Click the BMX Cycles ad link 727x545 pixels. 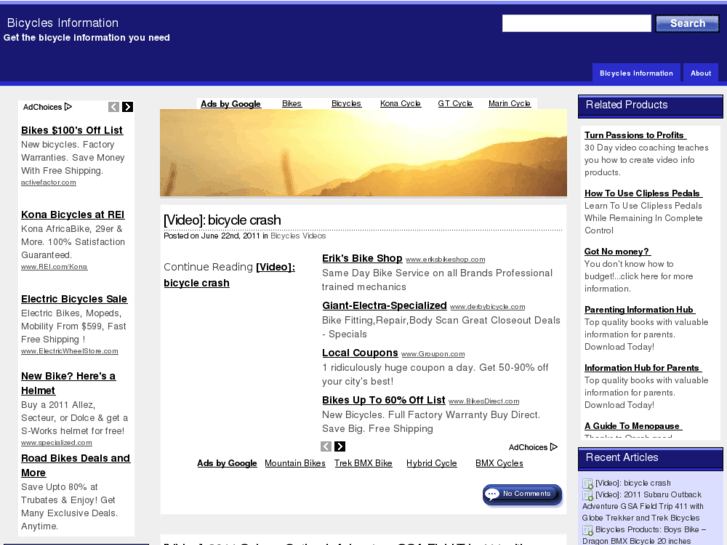point(499,463)
